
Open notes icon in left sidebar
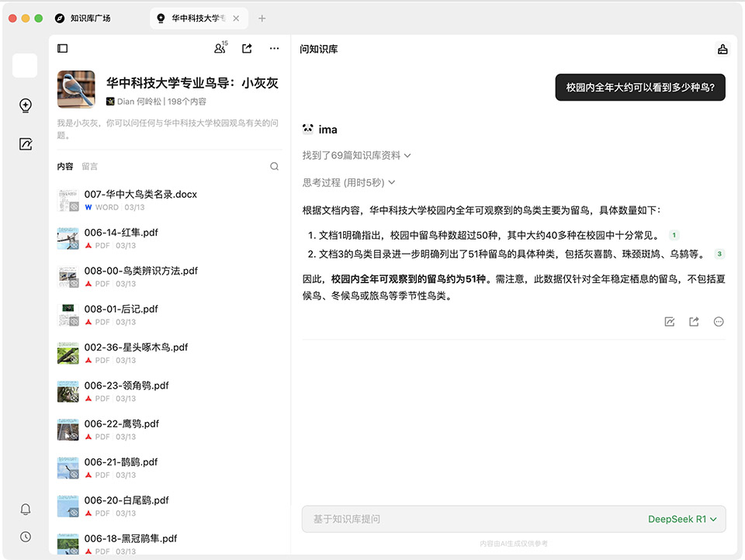coord(26,144)
